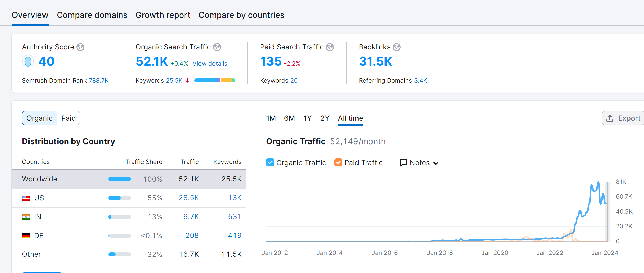Open the Compare domains tab
644x273 pixels.
(92, 15)
